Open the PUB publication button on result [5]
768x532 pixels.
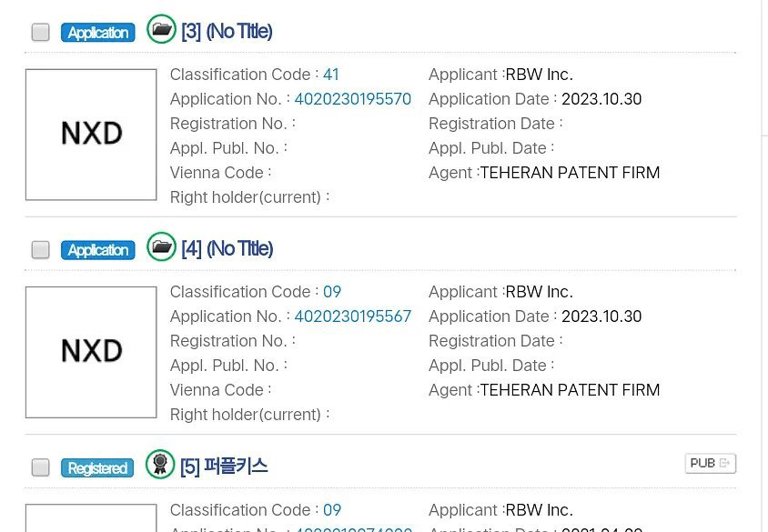pyautogui.click(x=710, y=463)
